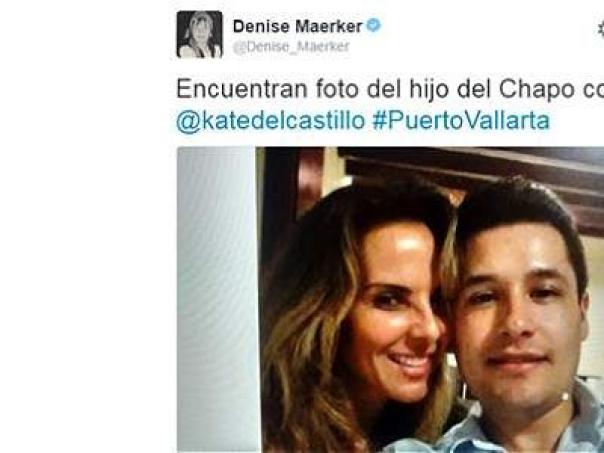604x453 pixels.
Task: Select the word "Chapo" in tweet text
Action: coord(537,90)
